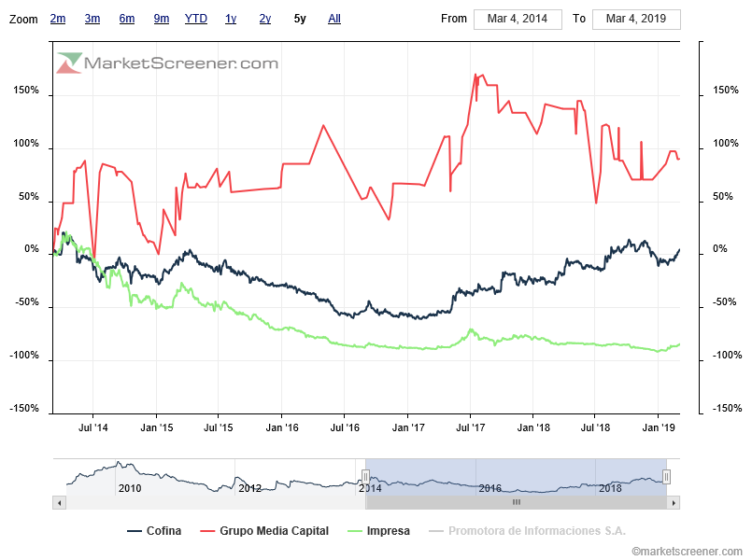Click the ©marketscreener.com credit text
Viewport: 752px width, 560px height.
click(687, 552)
